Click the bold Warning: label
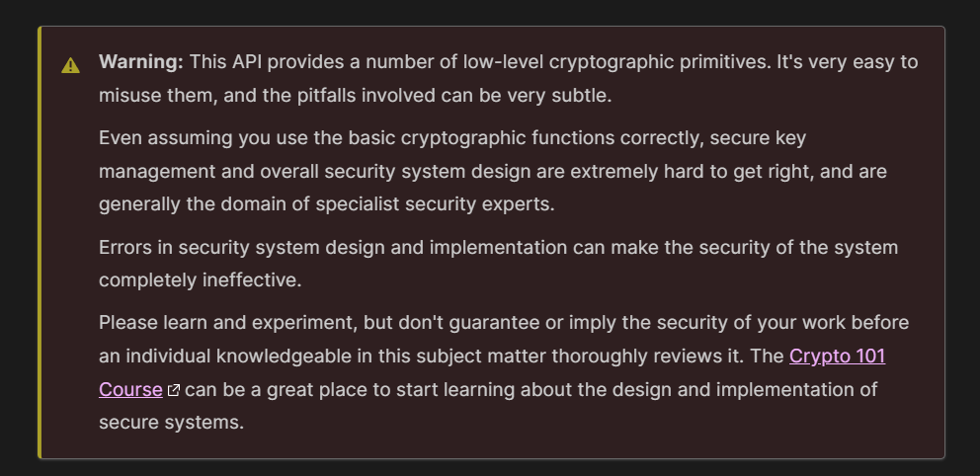The width and height of the screenshot is (980, 476). tap(140, 62)
